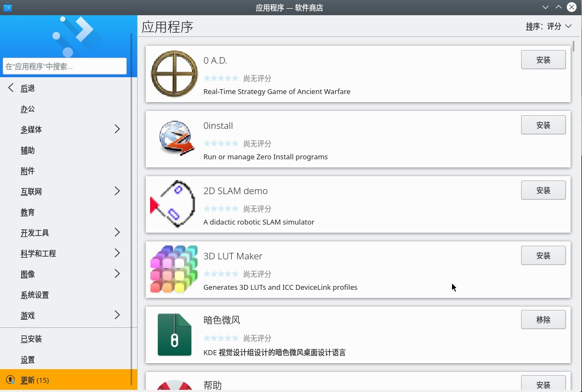
Task: Click the 多媒体 category label
Action: tap(31, 129)
